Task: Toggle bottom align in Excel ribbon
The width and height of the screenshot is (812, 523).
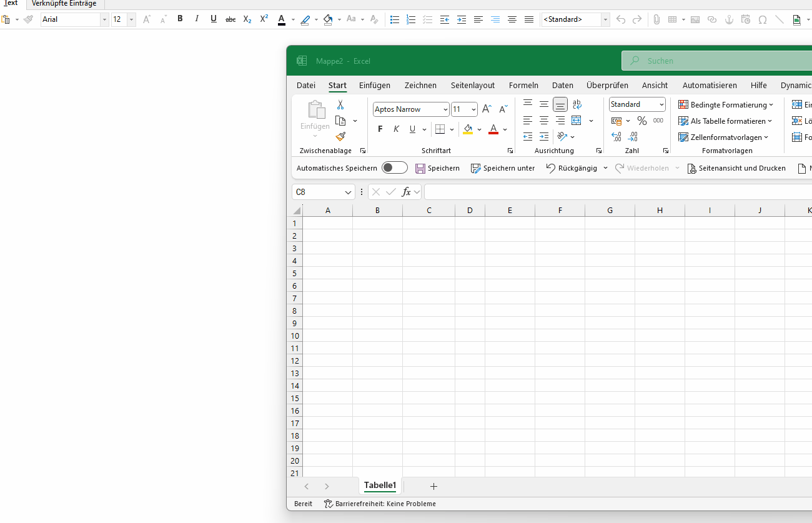Action: [x=560, y=104]
